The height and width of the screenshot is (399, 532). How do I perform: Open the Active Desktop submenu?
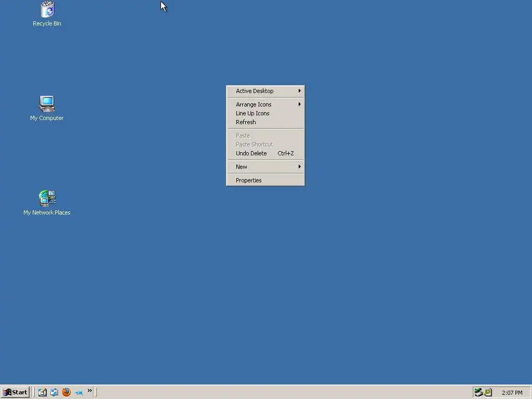(265, 91)
